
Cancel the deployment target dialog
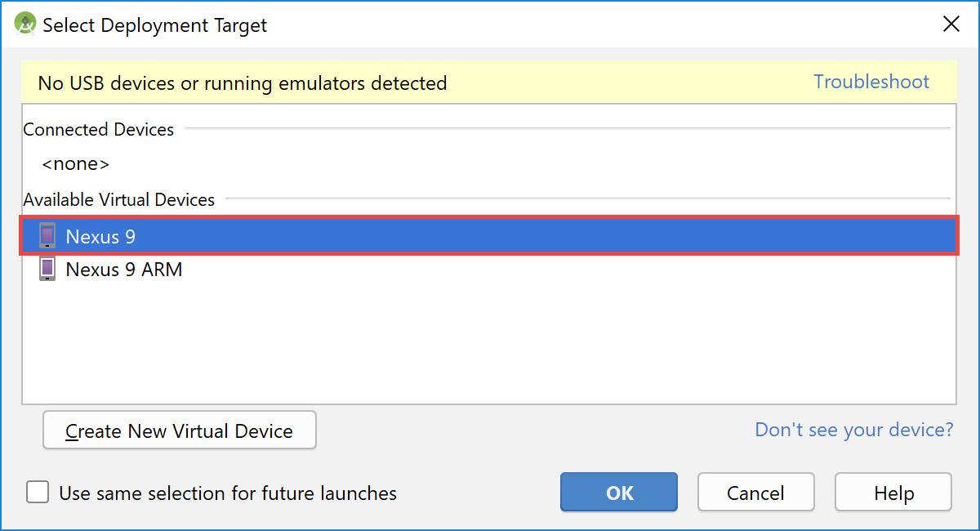tap(756, 493)
